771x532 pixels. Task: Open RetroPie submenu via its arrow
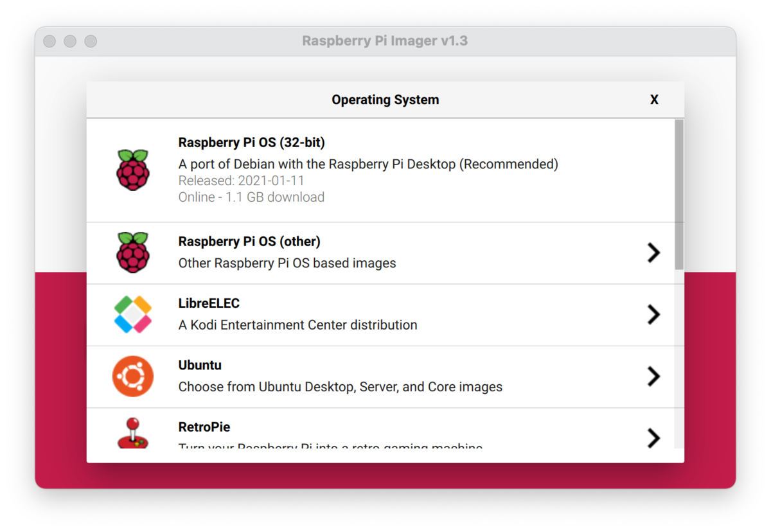pos(653,438)
